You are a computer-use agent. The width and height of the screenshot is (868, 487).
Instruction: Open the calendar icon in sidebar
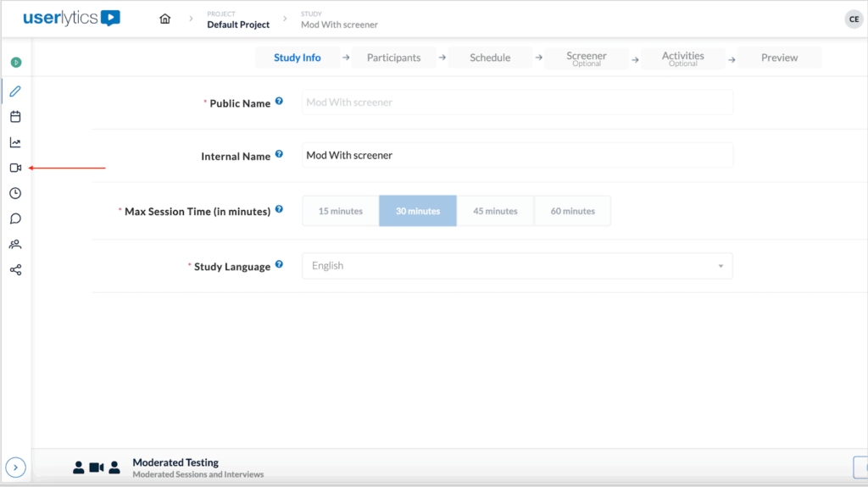click(x=15, y=117)
